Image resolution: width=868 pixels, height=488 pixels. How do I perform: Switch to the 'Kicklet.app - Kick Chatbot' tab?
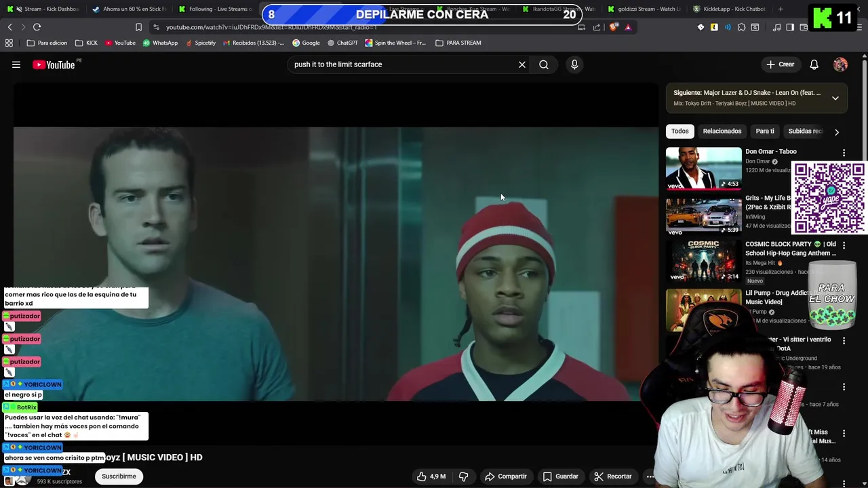729,9
